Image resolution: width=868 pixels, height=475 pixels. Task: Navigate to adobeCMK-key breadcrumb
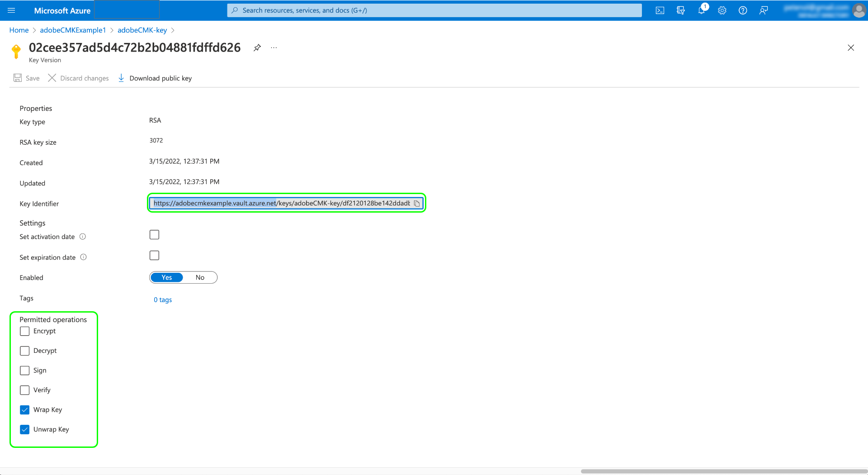tap(142, 30)
